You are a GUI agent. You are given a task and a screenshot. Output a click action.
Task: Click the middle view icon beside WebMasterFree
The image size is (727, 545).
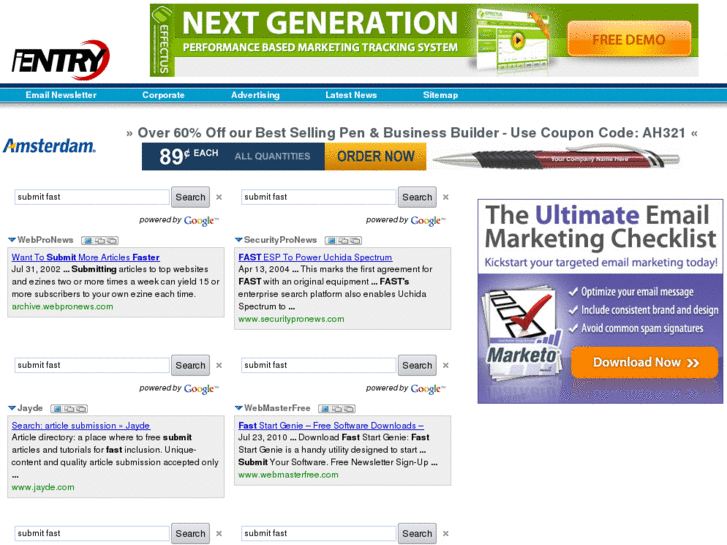[x=337, y=409]
